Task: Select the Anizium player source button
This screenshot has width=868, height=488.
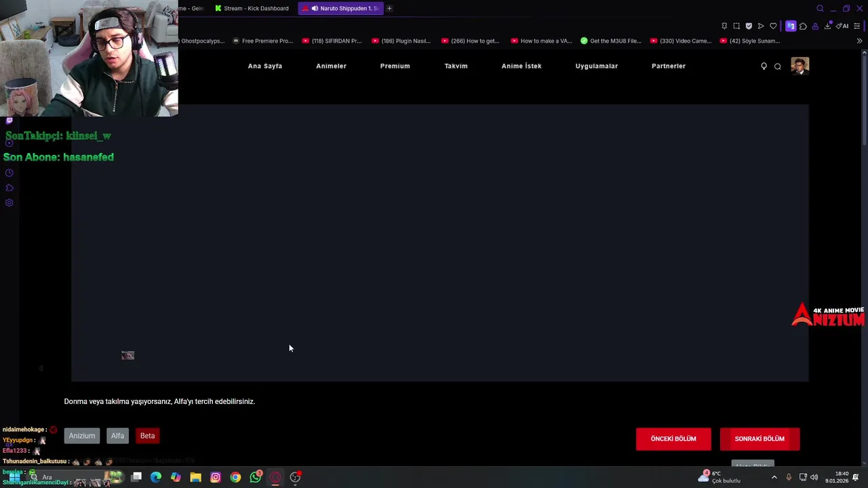Action: 82,436
